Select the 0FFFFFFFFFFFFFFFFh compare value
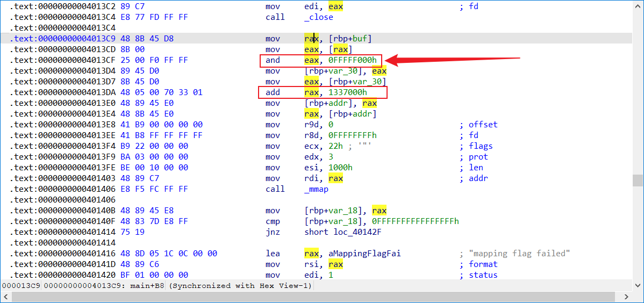Viewport: 644px width, 303px height. 415,221
